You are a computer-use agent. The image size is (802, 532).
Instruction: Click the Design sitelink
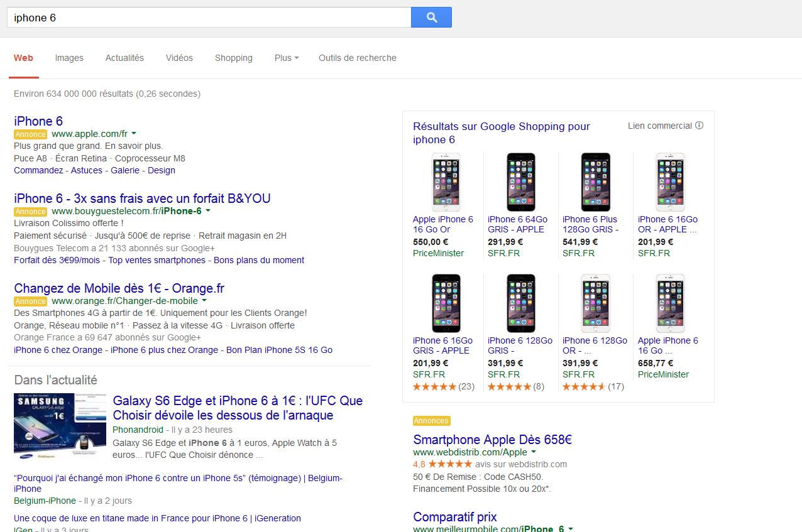pos(162,170)
